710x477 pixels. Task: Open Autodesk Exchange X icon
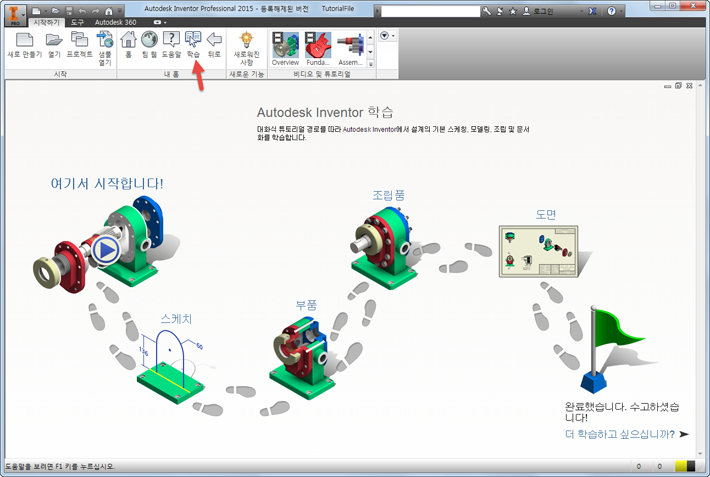[x=592, y=11]
